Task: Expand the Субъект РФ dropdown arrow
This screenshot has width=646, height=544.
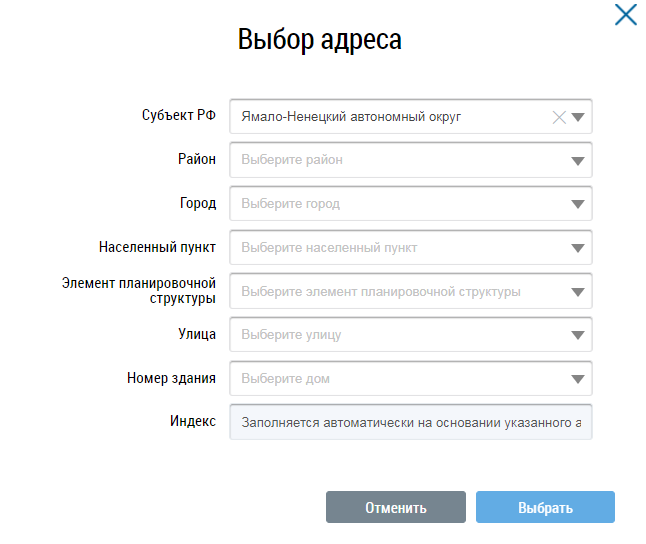Action: (x=578, y=117)
